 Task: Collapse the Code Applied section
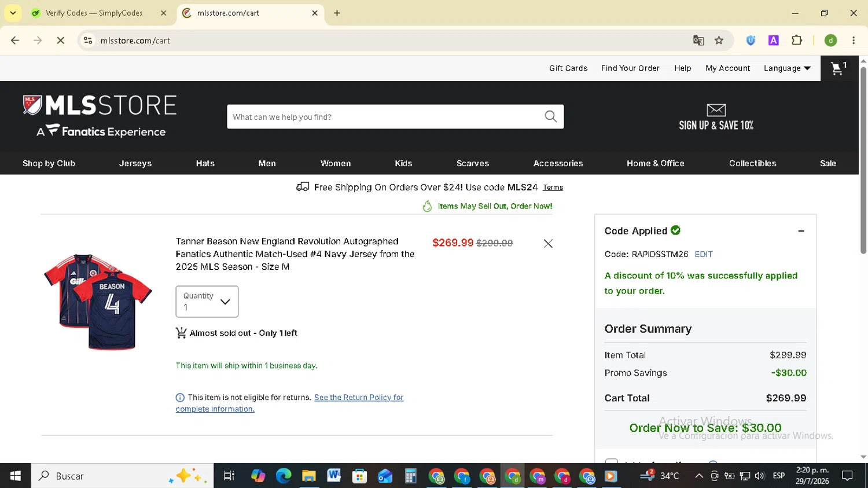click(801, 231)
